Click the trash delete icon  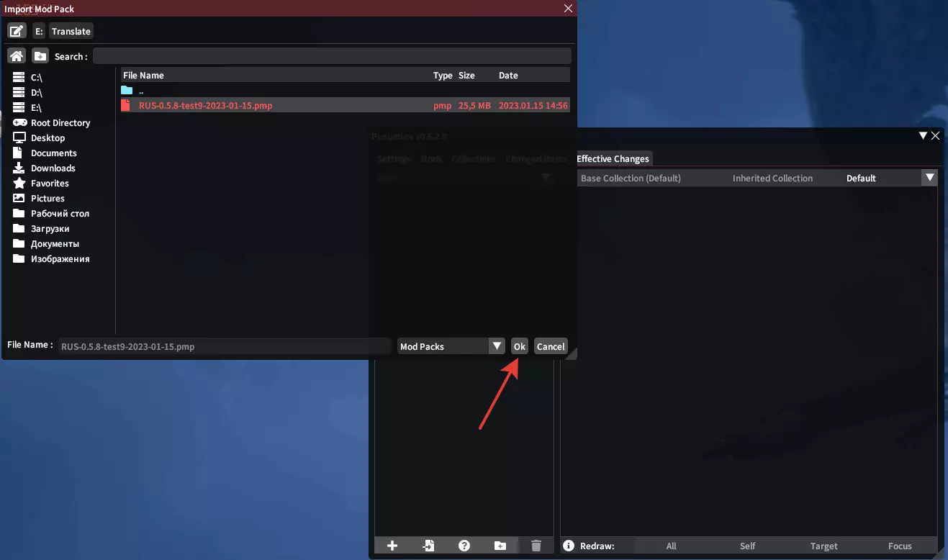coord(536,546)
